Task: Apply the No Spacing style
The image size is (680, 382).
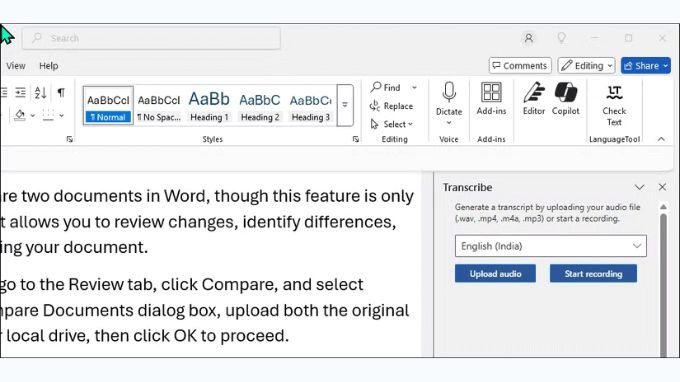Action: pos(159,106)
